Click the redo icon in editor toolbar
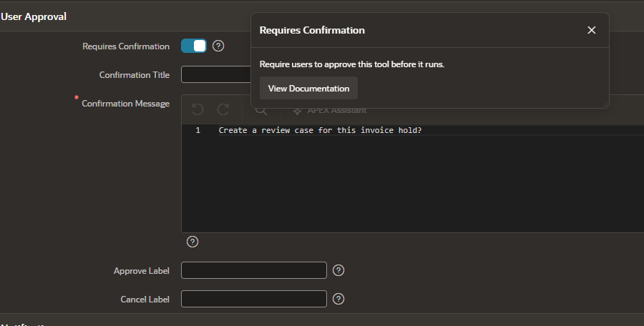Viewport: 644px width, 326px height. 223,109
